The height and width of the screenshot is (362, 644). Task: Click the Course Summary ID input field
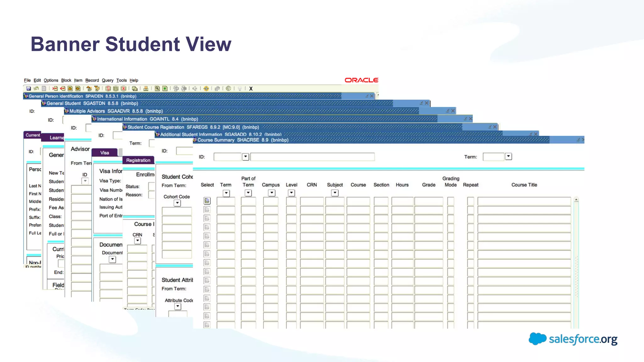(x=227, y=157)
